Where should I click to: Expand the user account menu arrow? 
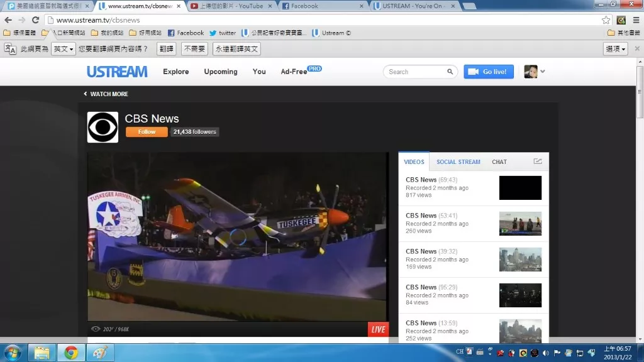(543, 72)
